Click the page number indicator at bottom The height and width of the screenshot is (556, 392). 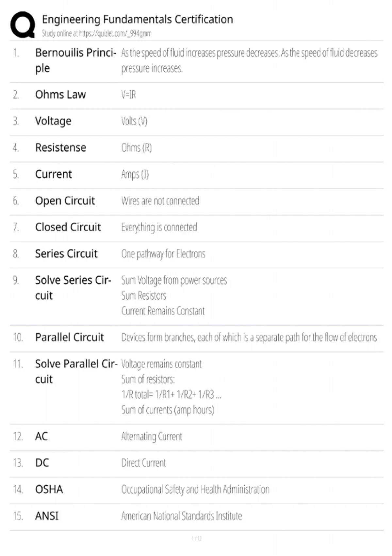197,538
